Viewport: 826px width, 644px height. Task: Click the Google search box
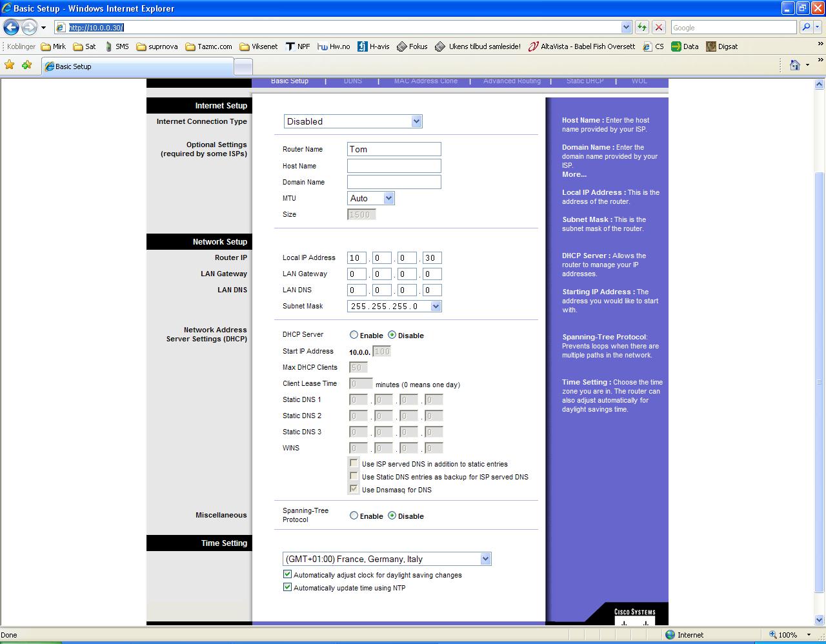coord(733,27)
